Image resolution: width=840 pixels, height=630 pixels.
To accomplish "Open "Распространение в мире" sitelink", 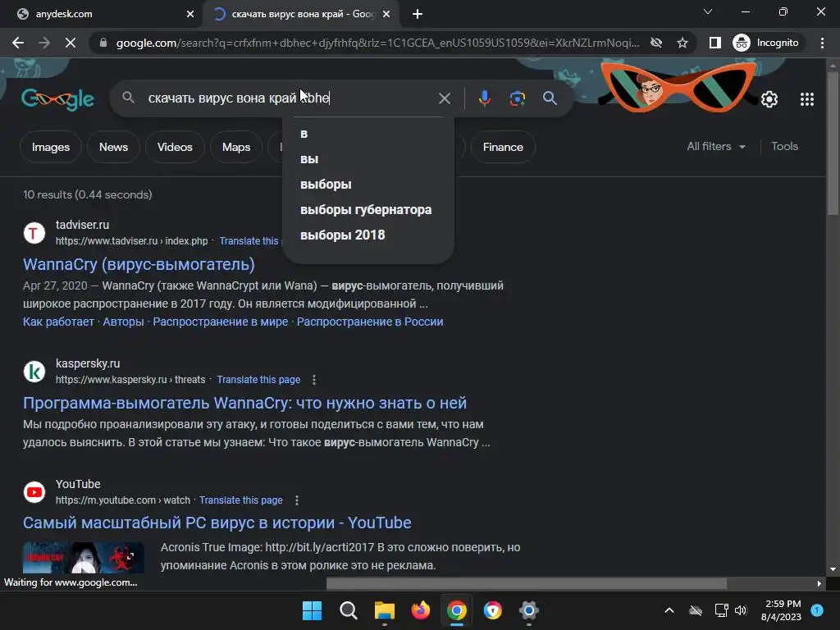I will pos(220,322).
